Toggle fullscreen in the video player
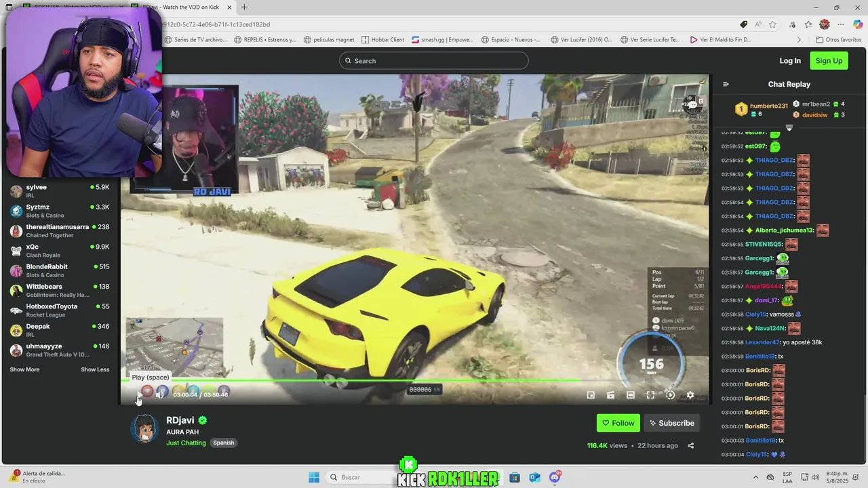 tap(650, 395)
